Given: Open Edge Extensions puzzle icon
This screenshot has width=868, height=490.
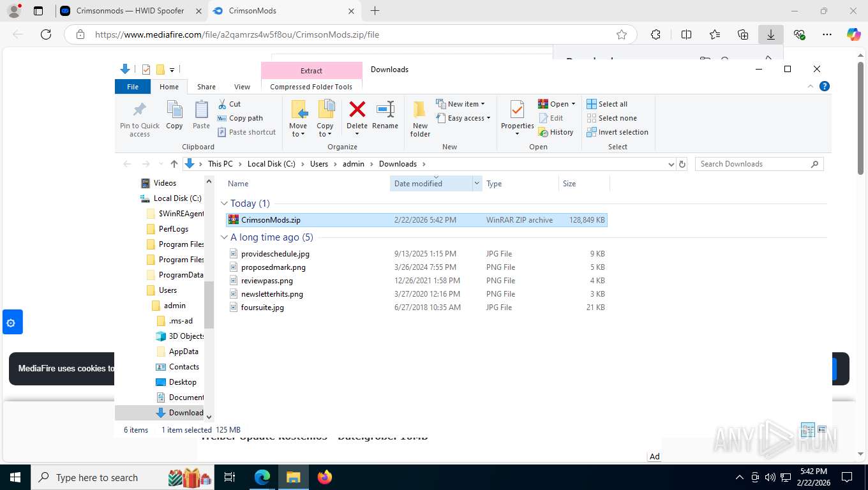Looking at the screenshot, I should [655, 34].
